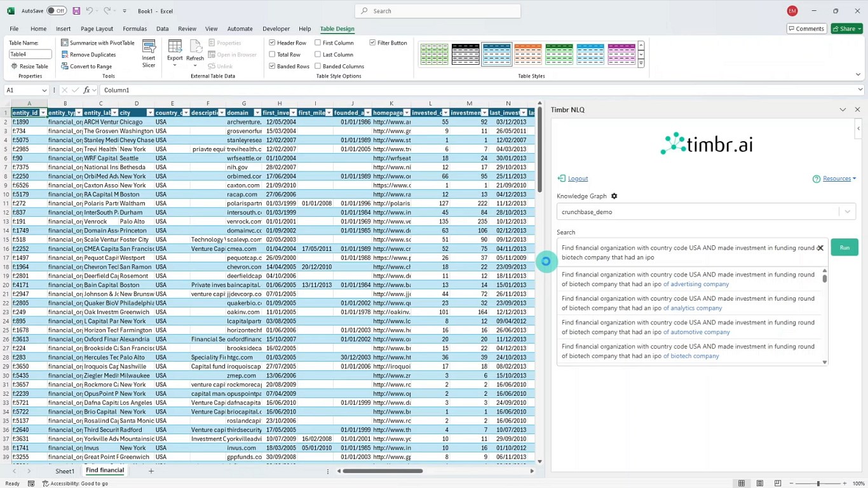Clear the Timbr search query X
This screenshot has width=868, height=488.
click(x=820, y=248)
